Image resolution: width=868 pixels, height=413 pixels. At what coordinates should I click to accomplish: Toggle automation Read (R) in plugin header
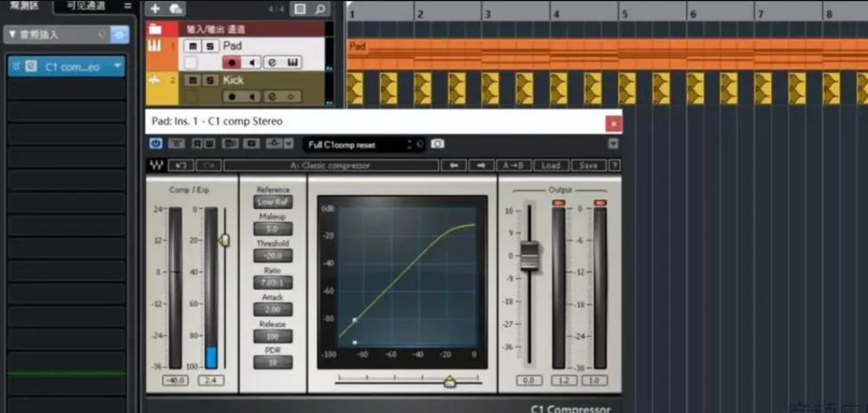tap(196, 143)
